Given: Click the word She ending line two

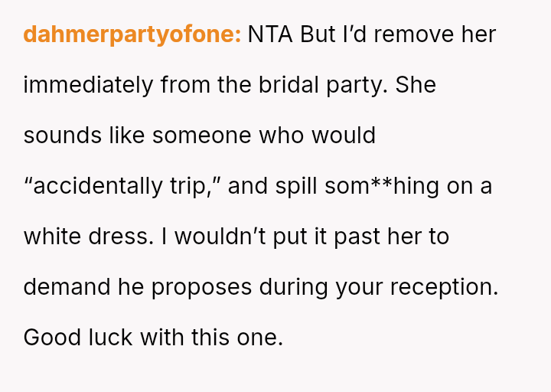Looking at the screenshot, I should [416, 85].
